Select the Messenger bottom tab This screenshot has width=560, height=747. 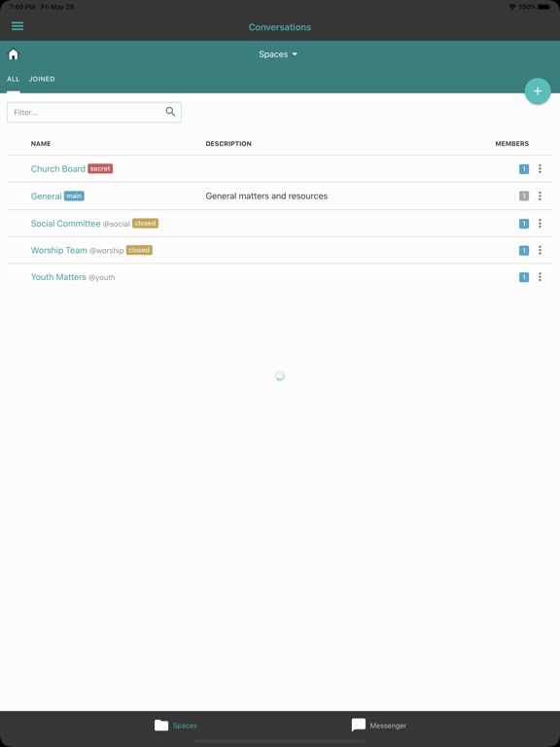pos(379,726)
